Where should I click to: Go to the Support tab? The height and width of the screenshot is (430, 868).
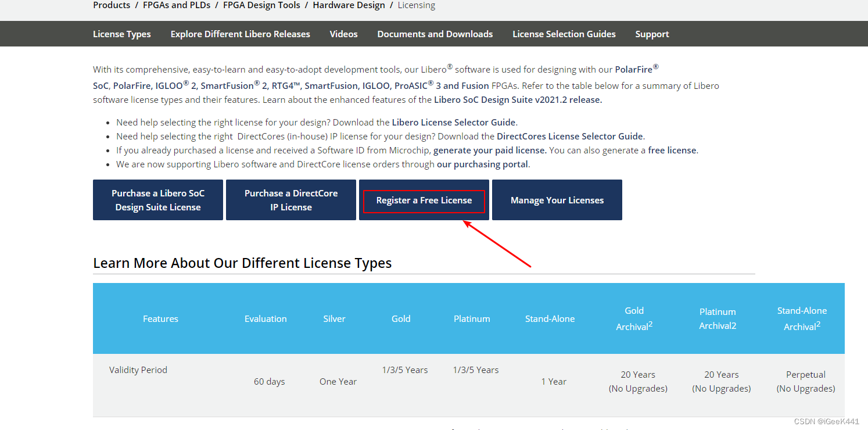click(652, 34)
